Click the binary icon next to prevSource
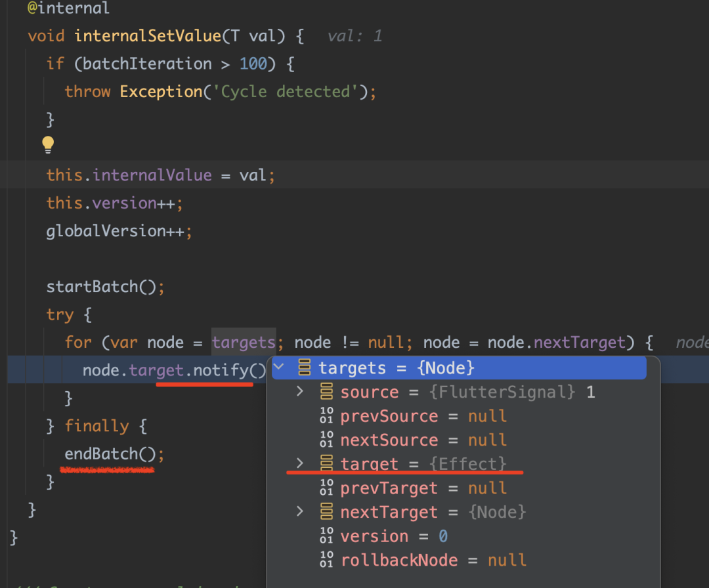The image size is (709, 588). pos(327,417)
